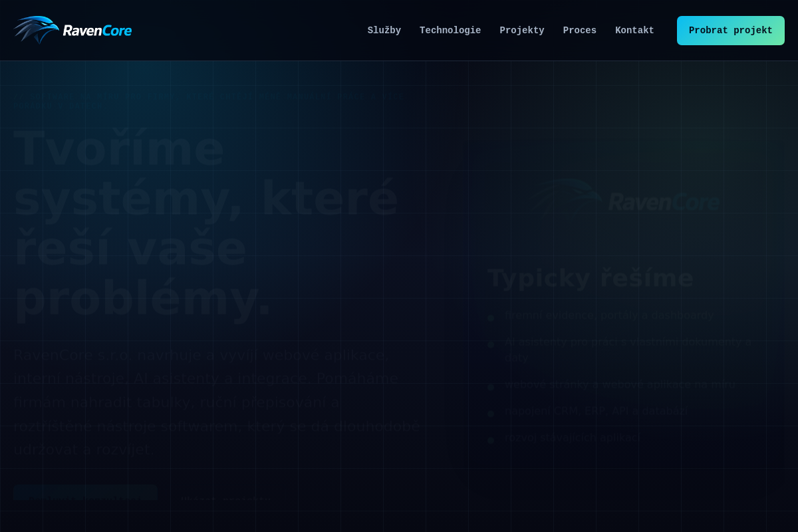The height and width of the screenshot is (532, 798).
Task: Click the raven head logo icon in header
Action: (x=37, y=30)
